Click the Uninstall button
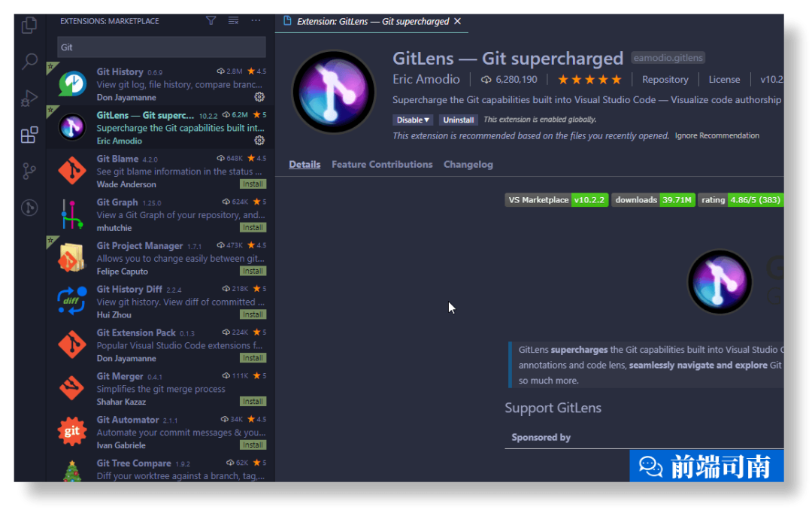This screenshot has width=812, height=510. [x=459, y=120]
